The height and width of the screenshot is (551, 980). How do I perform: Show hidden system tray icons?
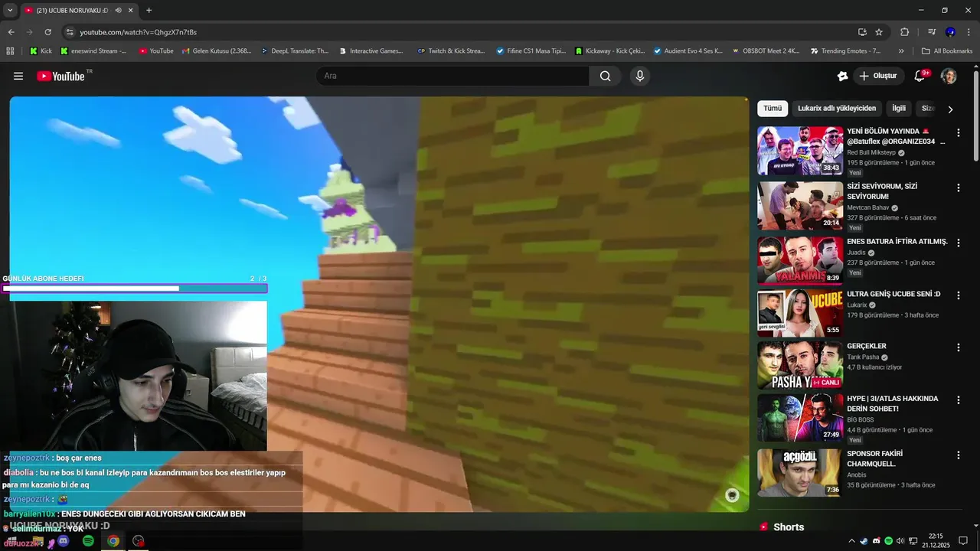(851, 541)
